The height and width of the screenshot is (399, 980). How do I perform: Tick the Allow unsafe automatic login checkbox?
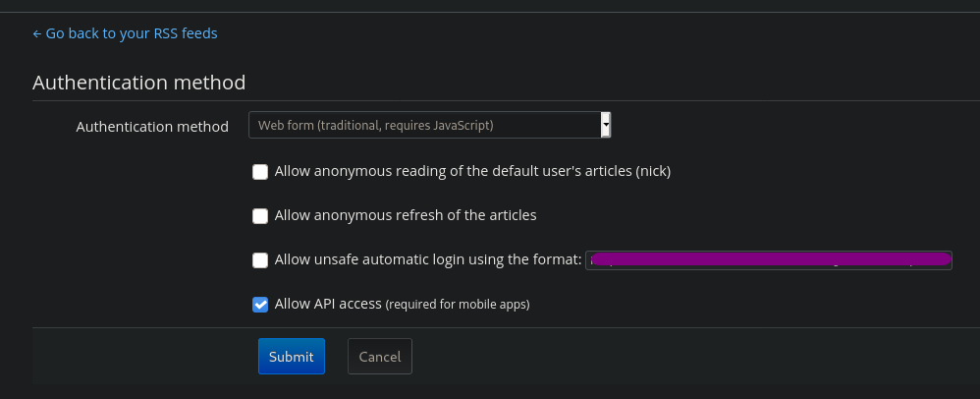coord(260,260)
